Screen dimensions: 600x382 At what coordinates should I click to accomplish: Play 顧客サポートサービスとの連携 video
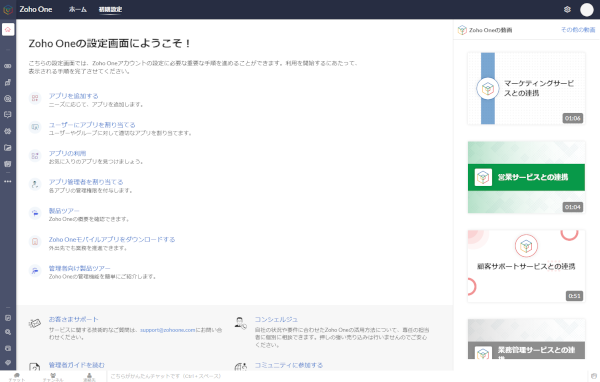point(526,266)
